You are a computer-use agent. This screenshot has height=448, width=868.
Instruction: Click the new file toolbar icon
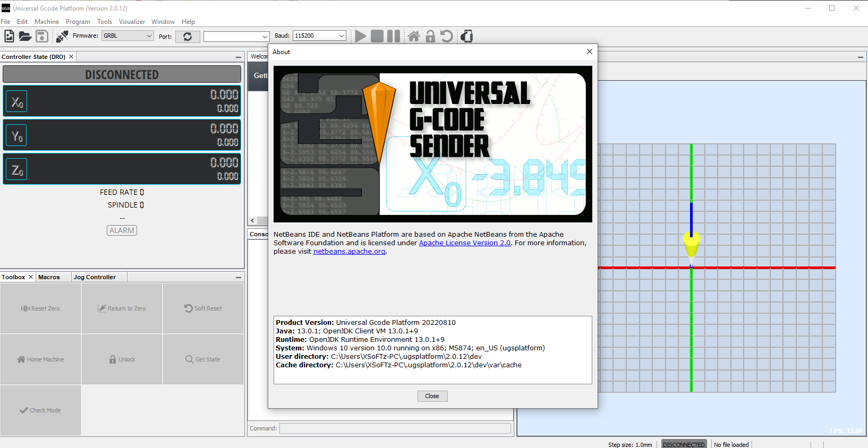pos(9,36)
